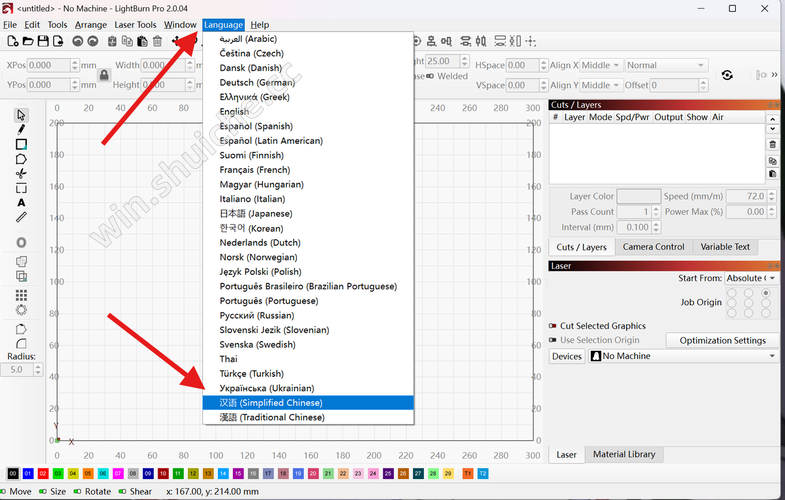Viewport: 785px width, 500px height.
Task: Select the Draw Lines pencil tool
Action: click(21, 129)
